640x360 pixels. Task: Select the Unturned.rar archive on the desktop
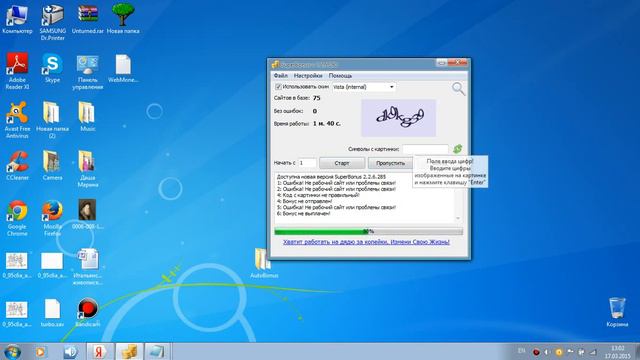88,19
